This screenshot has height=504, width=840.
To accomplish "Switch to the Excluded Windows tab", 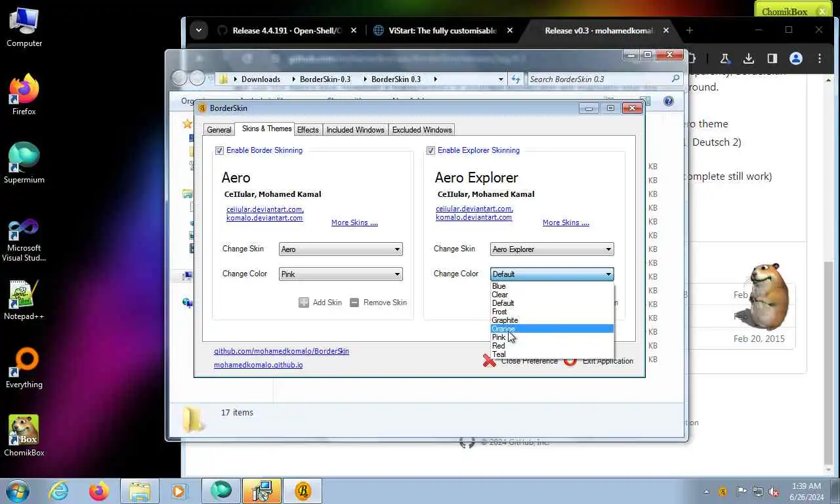I will click(x=422, y=130).
